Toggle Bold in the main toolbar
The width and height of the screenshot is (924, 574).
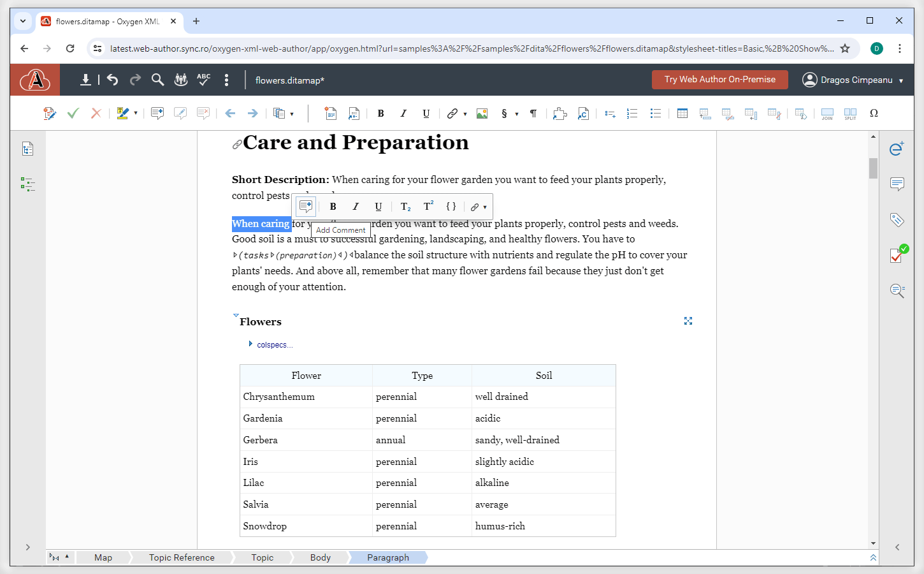click(x=380, y=114)
